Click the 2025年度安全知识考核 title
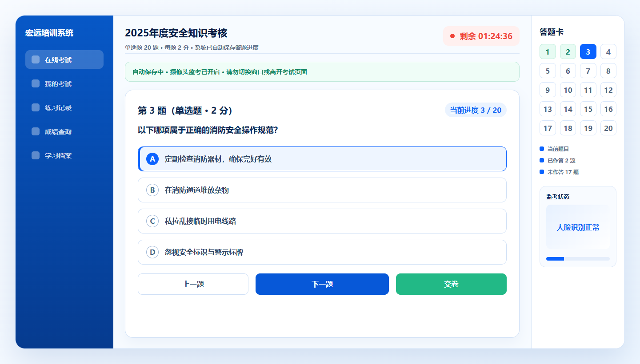Viewport: 640px width, 364px height. [x=176, y=33]
